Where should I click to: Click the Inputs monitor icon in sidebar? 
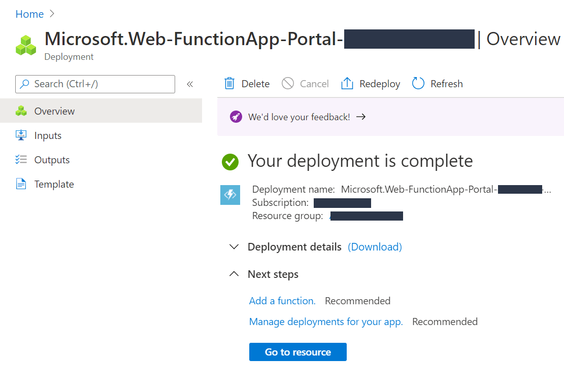21,135
